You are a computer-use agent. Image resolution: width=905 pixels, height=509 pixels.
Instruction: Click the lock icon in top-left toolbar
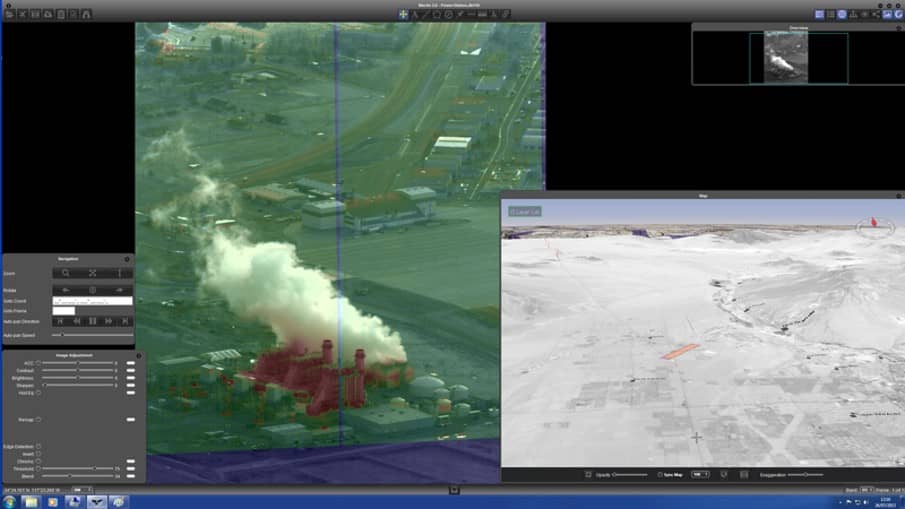point(85,14)
